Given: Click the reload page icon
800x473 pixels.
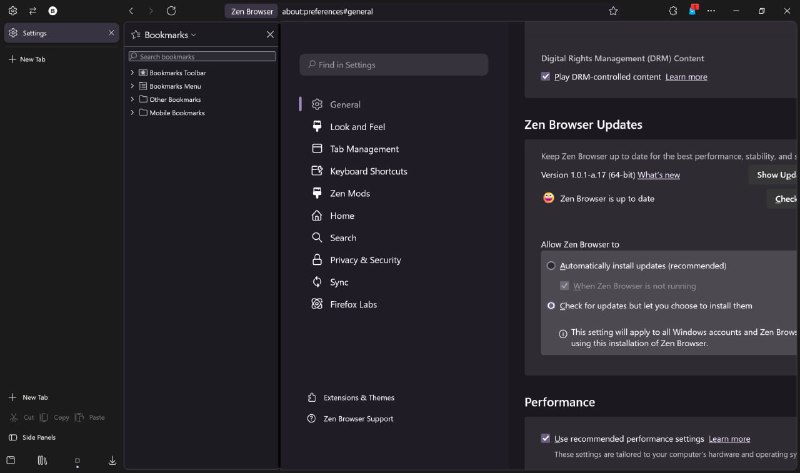Looking at the screenshot, I should pyautogui.click(x=171, y=10).
